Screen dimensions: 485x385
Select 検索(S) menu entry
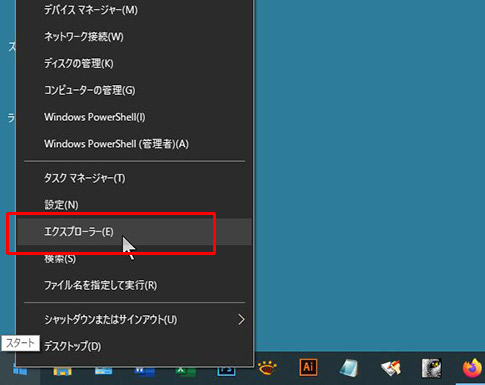[x=134, y=259]
